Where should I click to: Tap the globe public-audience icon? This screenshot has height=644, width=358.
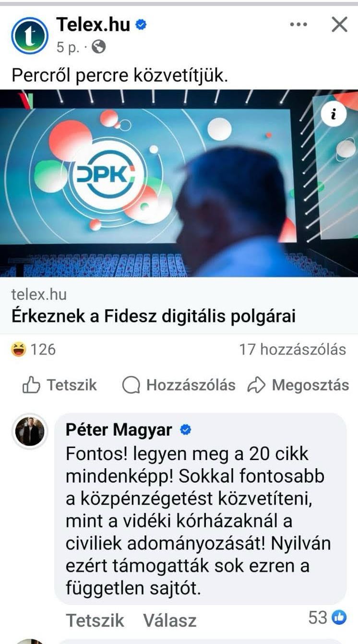[x=98, y=47]
